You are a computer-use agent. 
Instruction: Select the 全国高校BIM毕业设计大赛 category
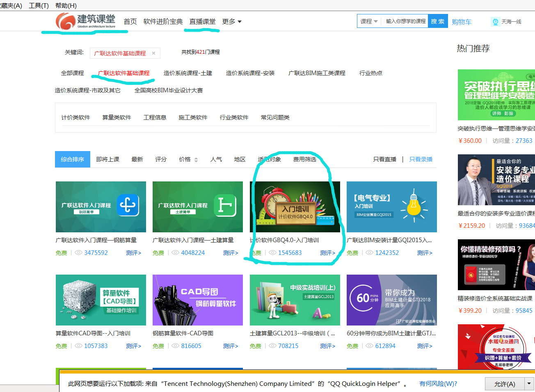pos(169,90)
